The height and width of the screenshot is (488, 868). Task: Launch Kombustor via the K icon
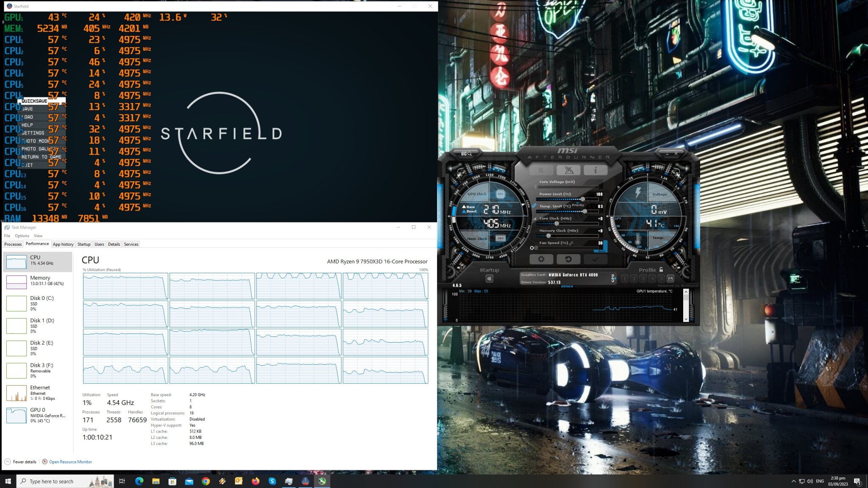[541, 170]
